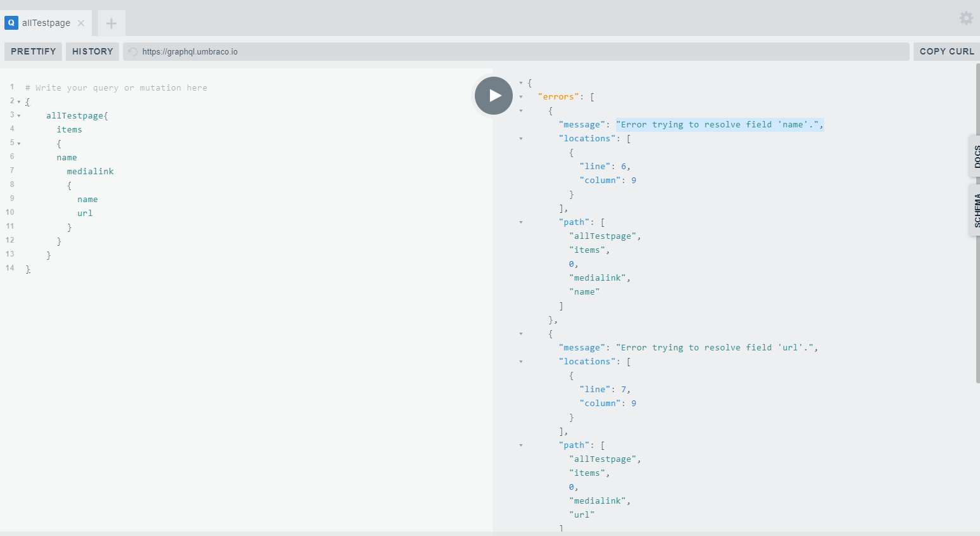This screenshot has width=980, height=536.
Task: Click the PRETTIFY button
Action: [33, 51]
